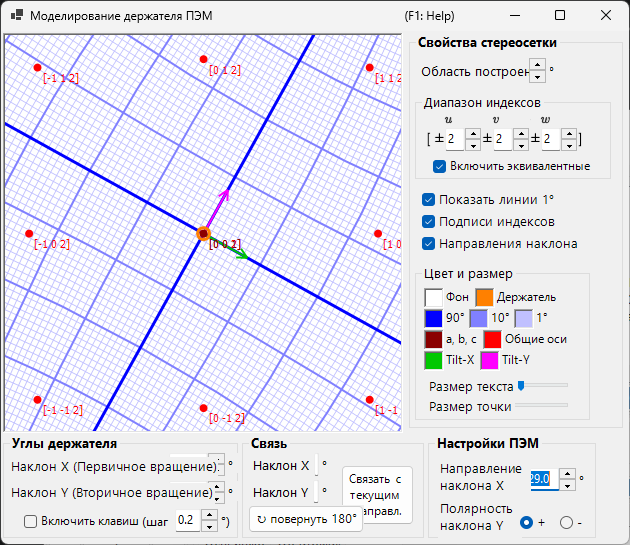Open the 1° line color swatch
This screenshot has width=630, height=545.
[524, 318]
